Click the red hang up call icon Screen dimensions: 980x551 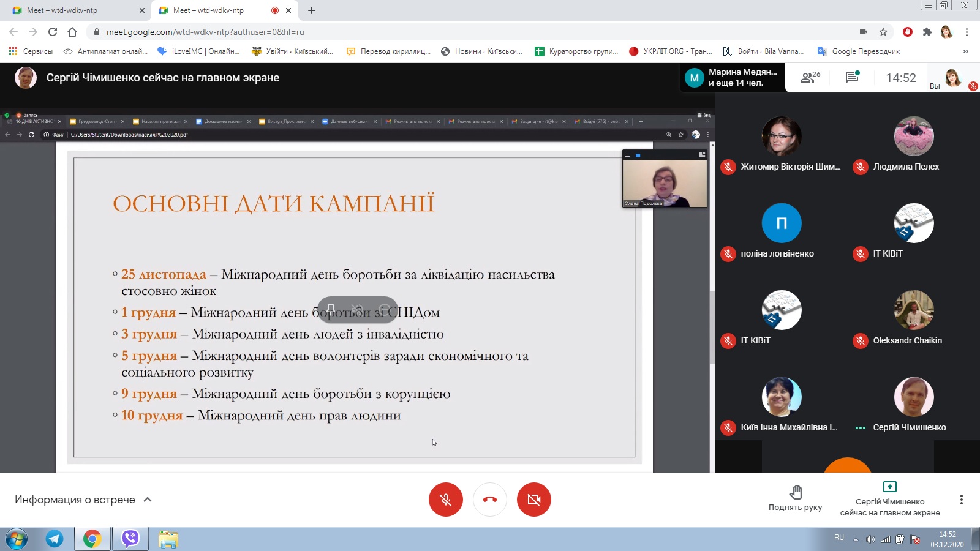490,500
